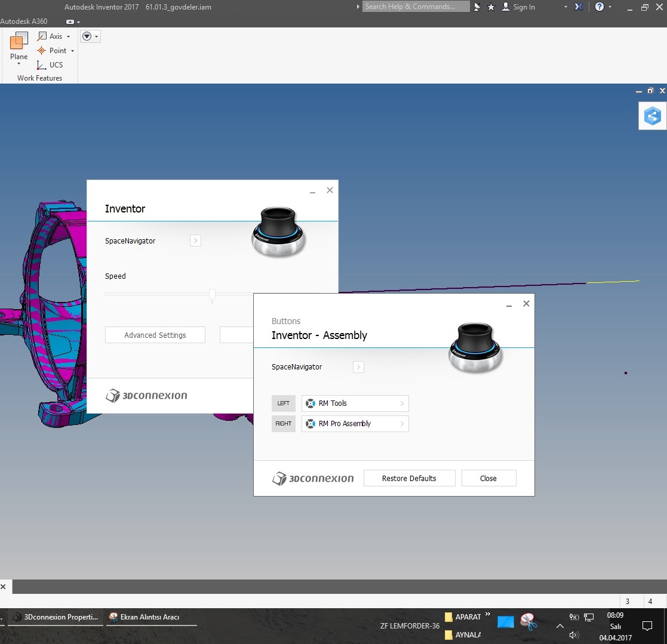
Task: Close the Inventor 3Dconnexion dialog with X
Action: [x=330, y=190]
